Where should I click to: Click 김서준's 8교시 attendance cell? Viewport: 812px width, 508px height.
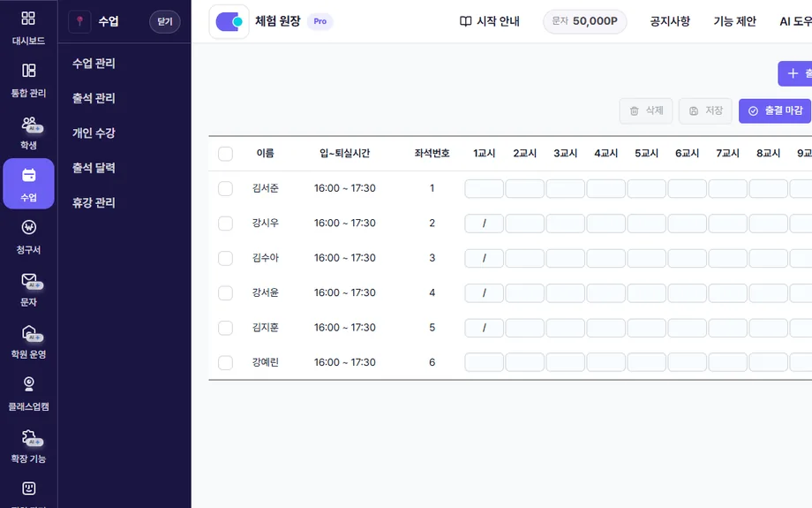769,189
